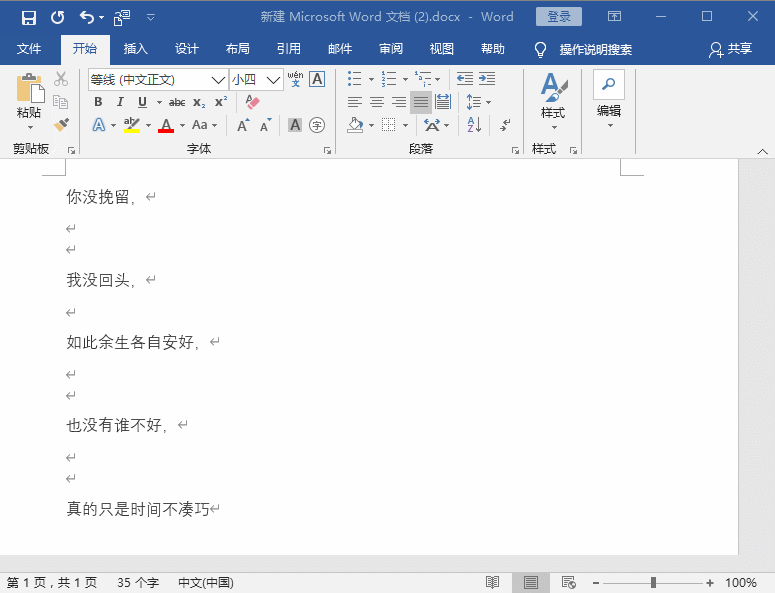The height and width of the screenshot is (593, 775).
Task: Toggle superscript x²
Action: [x=221, y=102]
